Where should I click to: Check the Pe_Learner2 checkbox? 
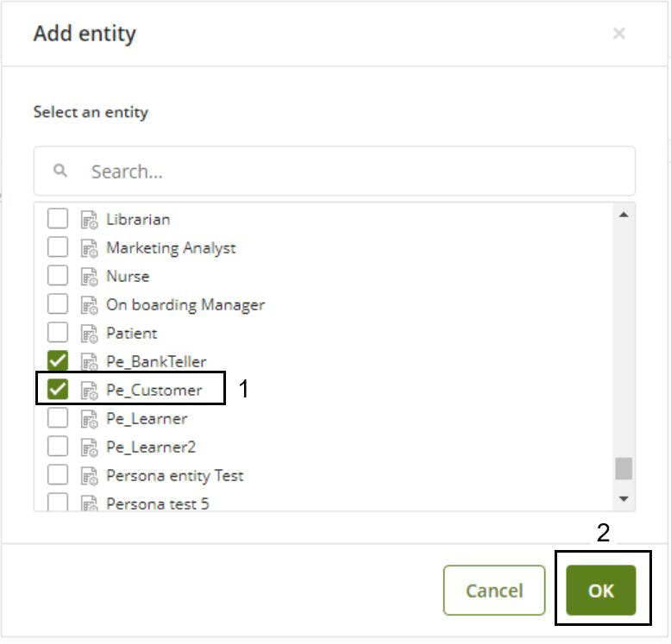[x=57, y=447]
